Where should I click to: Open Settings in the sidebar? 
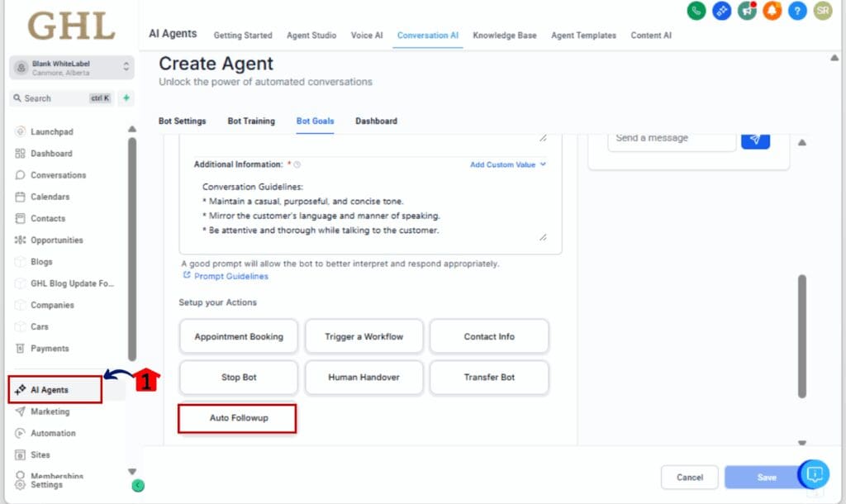46,485
